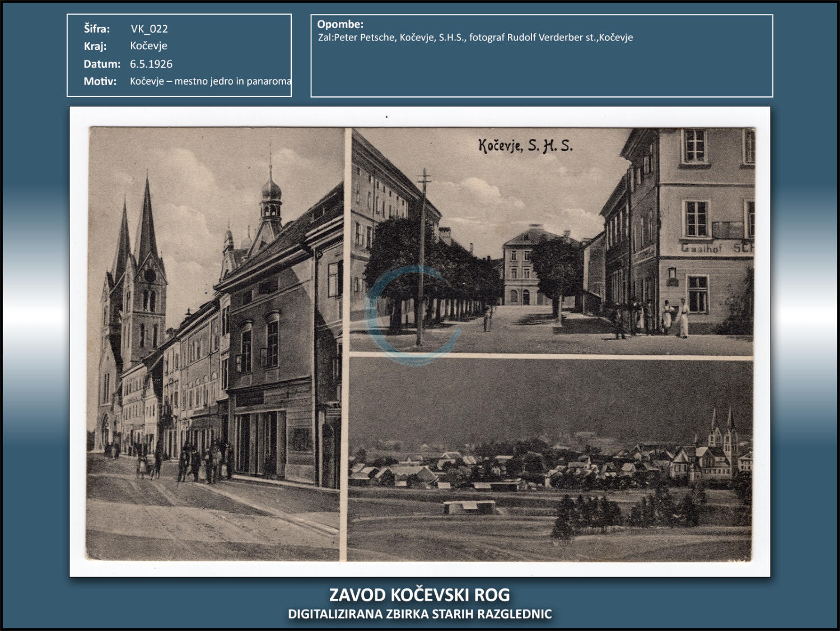Screen dimensions: 840x631
Task: Click the handwritten 'Kočevje, S.H.S.' caption
Action: pos(525,146)
